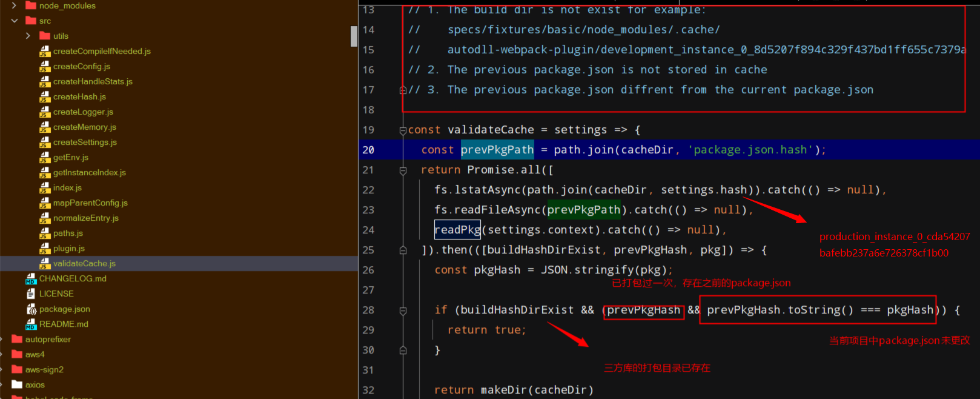The width and height of the screenshot is (980, 399).
Task: Click the axios folder icon
Action: tap(17, 384)
